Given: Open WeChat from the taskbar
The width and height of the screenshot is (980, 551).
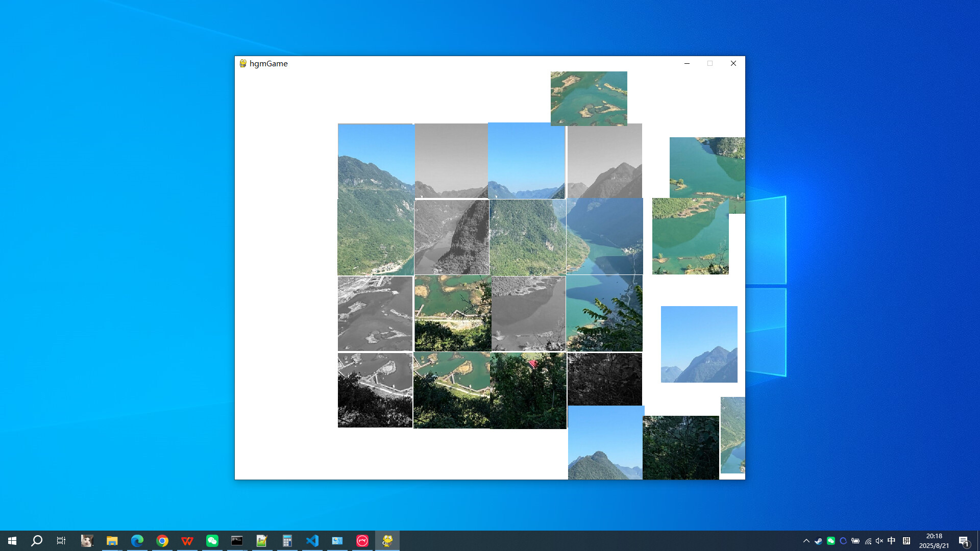Looking at the screenshot, I should click(212, 540).
